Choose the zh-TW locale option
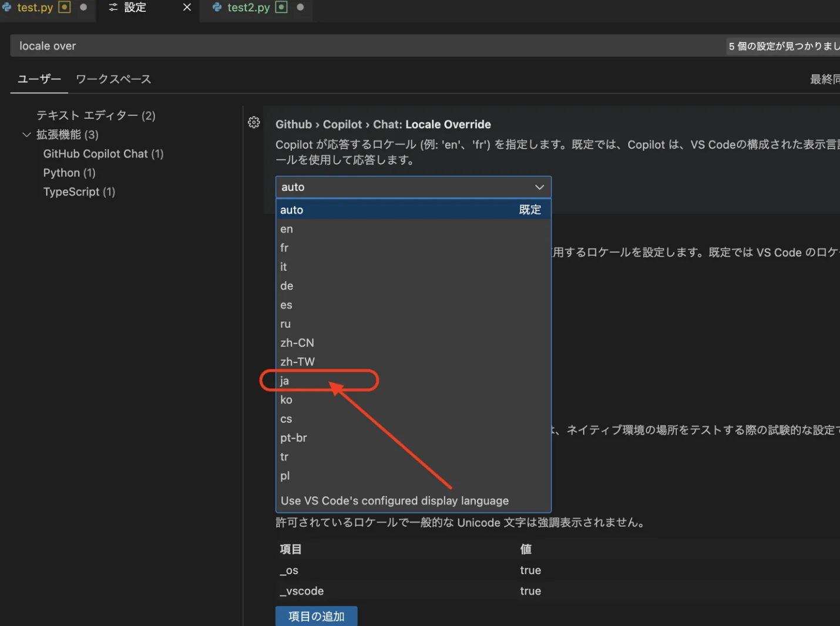 [414, 362]
